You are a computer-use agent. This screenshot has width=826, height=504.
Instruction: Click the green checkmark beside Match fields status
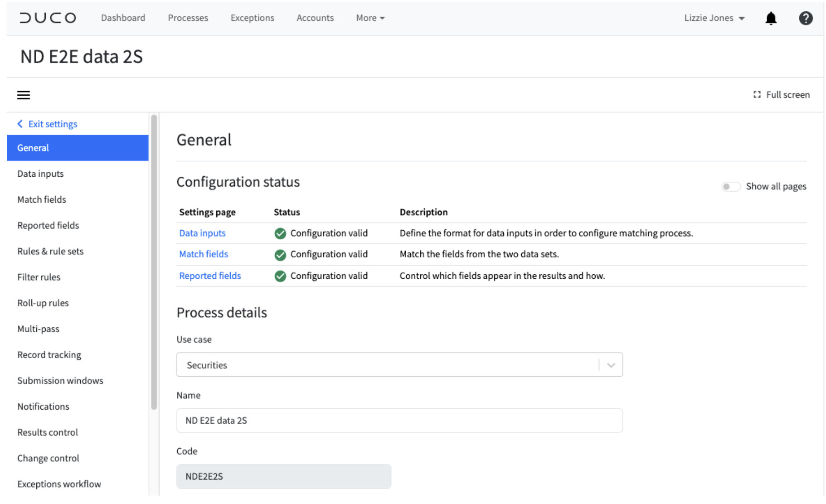[x=280, y=254]
